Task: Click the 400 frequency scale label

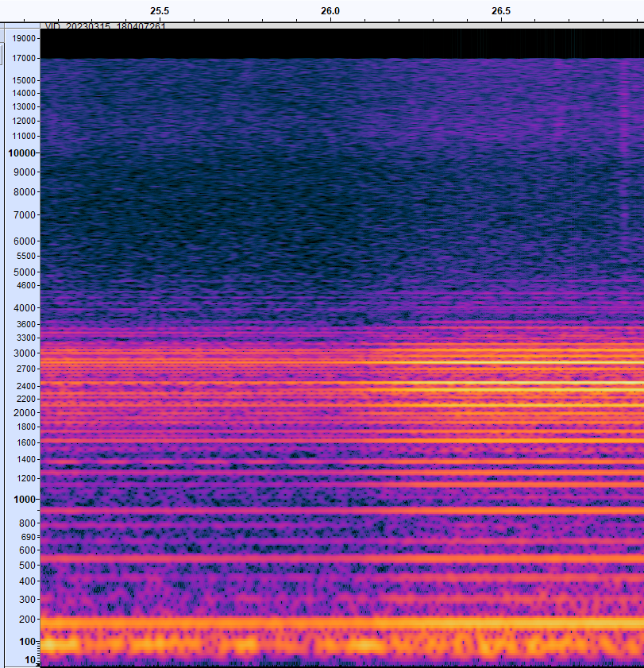Action: pyautogui.click(x=28, y=581)
